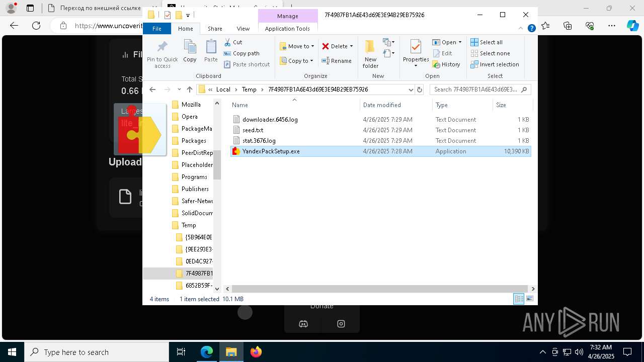Select Programs folder in tree
The height and width of the screenshot is (362, 644).
(x=194, y=177)
